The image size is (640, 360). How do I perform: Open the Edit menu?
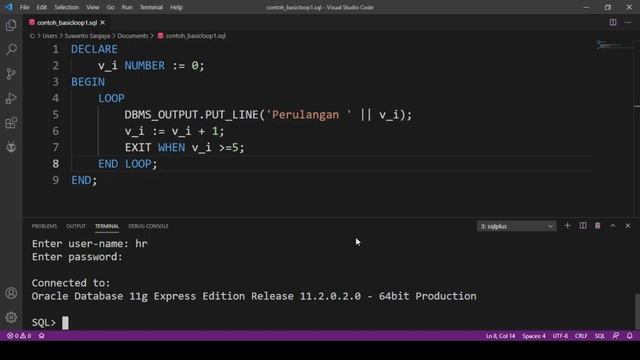click(41, 7)
